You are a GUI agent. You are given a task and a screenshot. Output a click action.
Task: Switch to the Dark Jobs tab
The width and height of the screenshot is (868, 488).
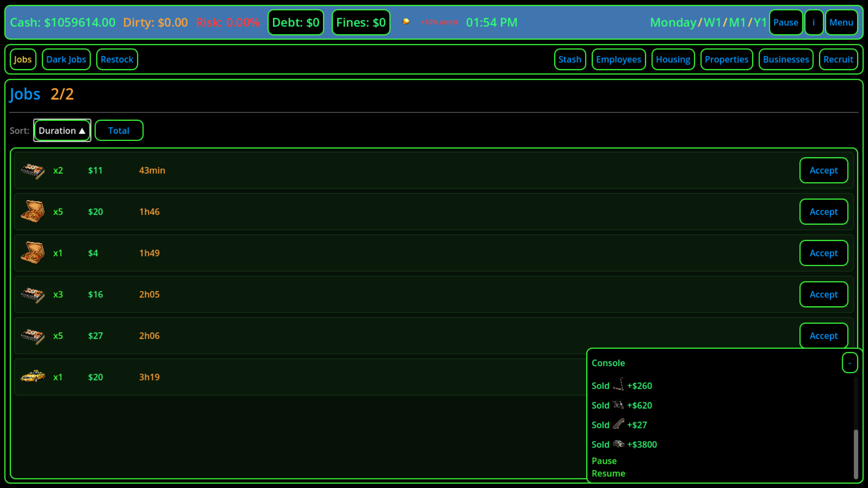pyautogui.click(x=66, y=59)
